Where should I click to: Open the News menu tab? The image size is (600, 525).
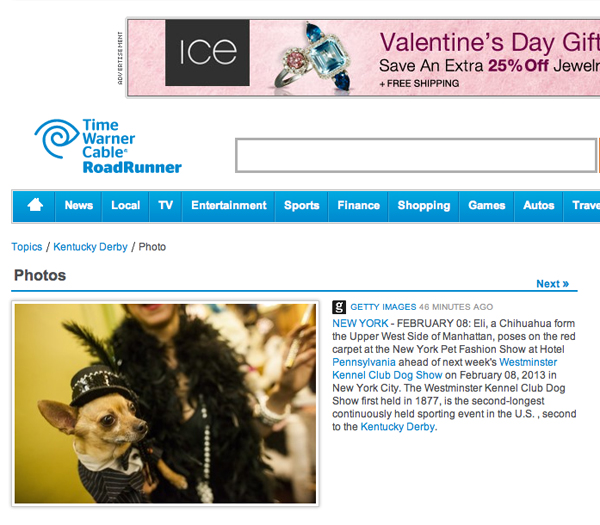pyautogui.click(x=79, y=205)
